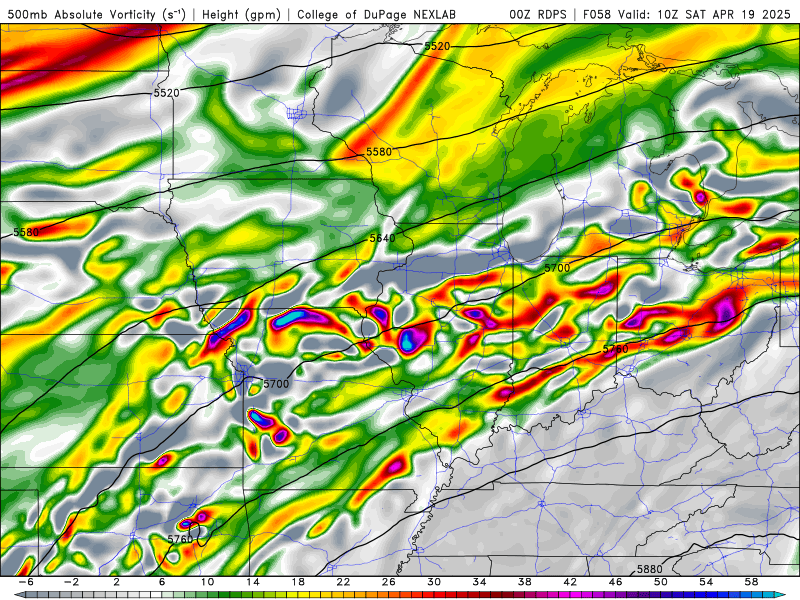Click the "00Z RDPS" model run label
The width and height of the screenshot is (800, 600).
pos(538,14)
